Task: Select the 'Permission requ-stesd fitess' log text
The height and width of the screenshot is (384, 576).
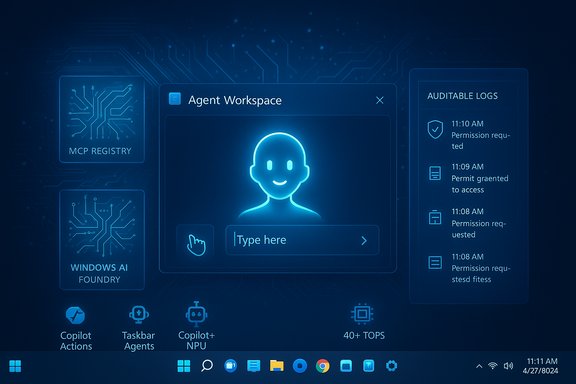Action: coord(480,274)
